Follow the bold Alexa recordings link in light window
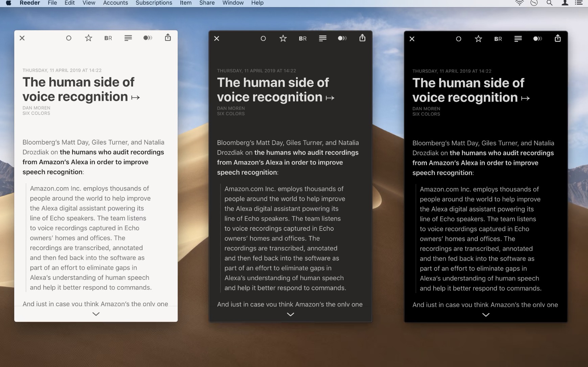 93,162
